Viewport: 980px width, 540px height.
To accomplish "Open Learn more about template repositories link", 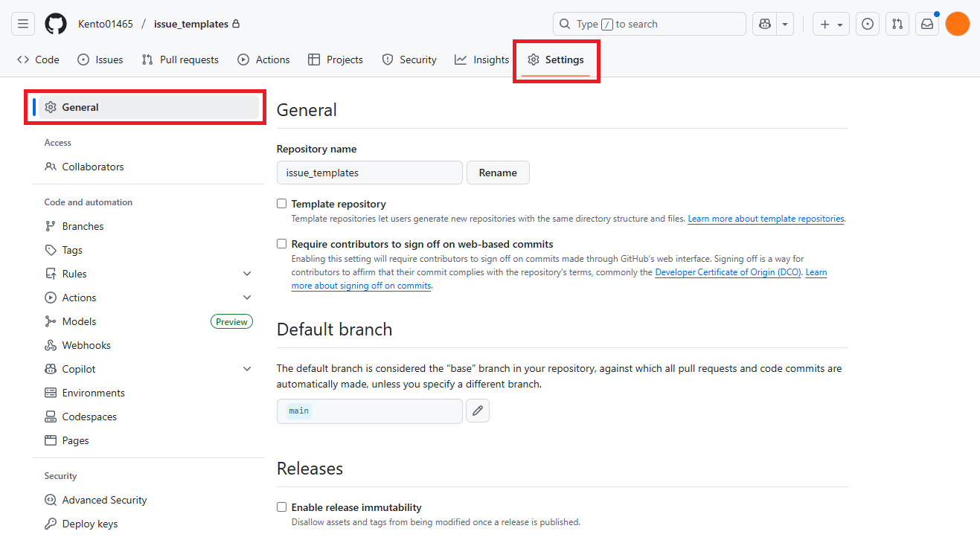I will [x=766, y=219].
